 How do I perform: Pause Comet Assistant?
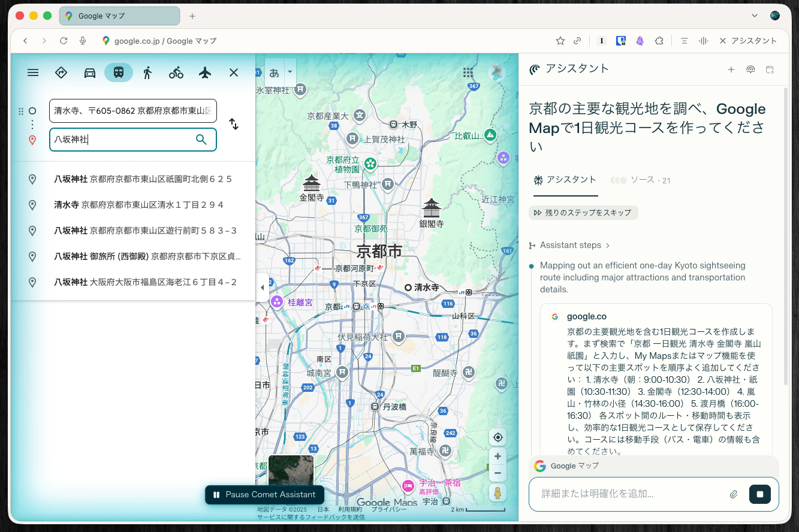tap(264, 495)
